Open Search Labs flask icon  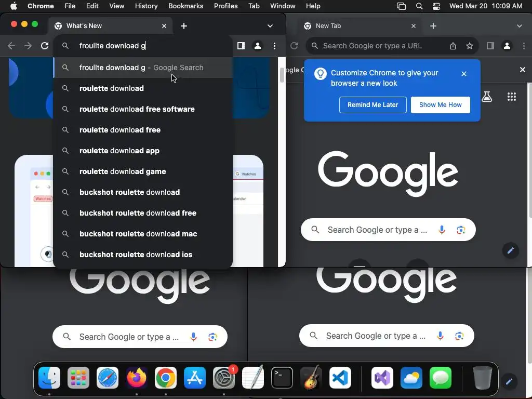pyautogui.click(x=487, y=97)
